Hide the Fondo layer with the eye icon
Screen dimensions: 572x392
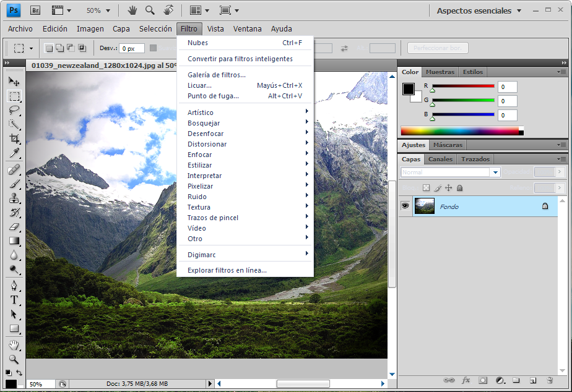[x=405, y=207]
